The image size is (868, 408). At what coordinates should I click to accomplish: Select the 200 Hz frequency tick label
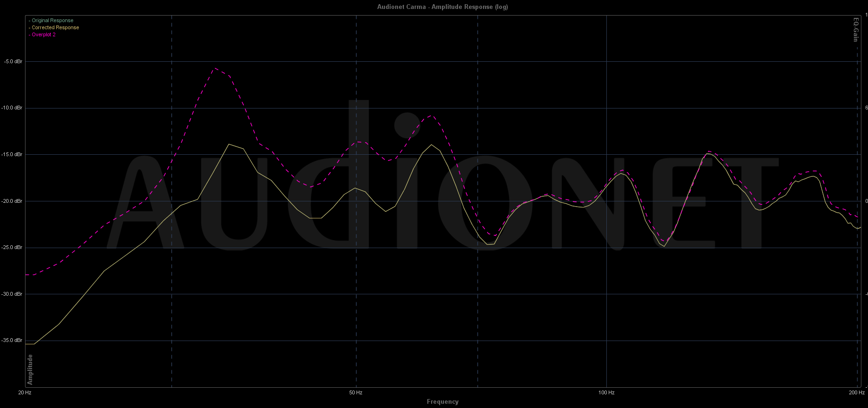tap(857, 392)
